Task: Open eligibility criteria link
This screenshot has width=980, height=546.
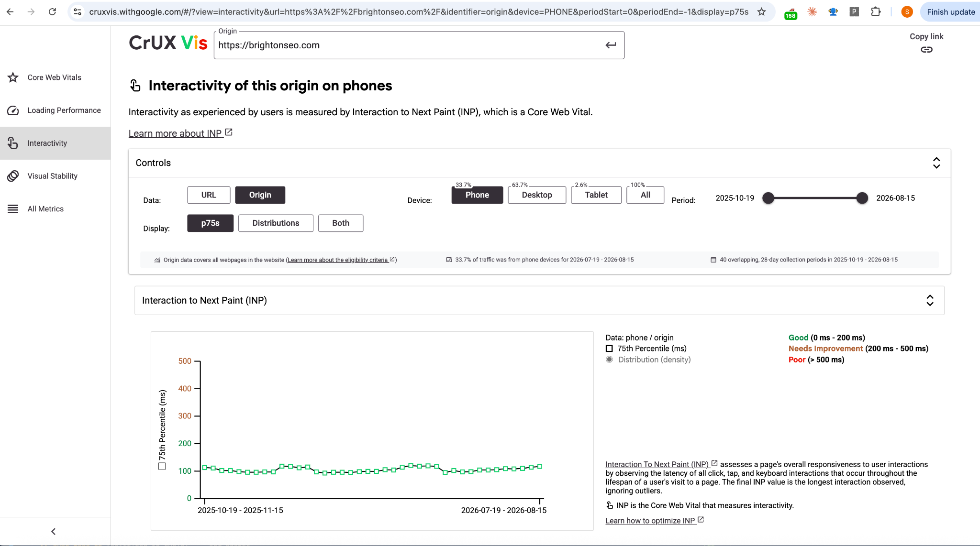Action: (341, 260)
